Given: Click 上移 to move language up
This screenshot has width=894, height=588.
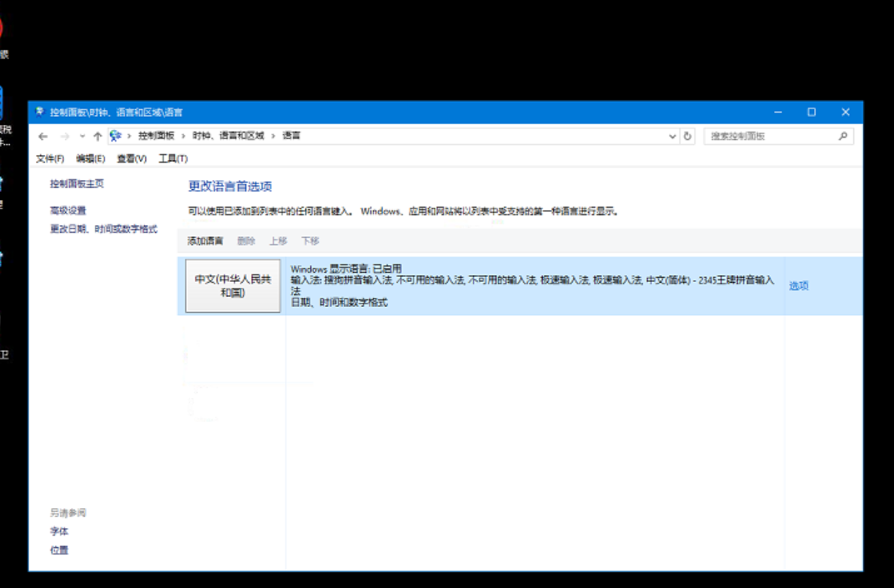Looking at the screenshot, I should coord(279,241).
